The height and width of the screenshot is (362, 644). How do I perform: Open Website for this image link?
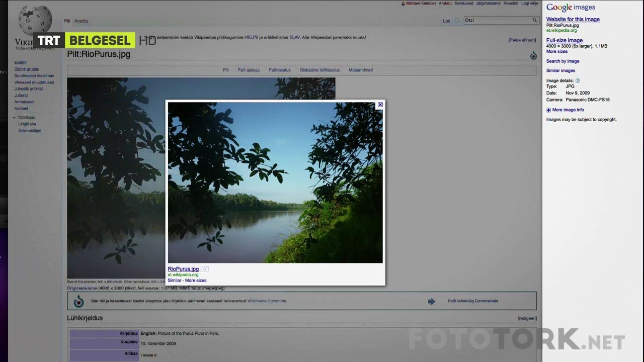(x=573, y=19)
